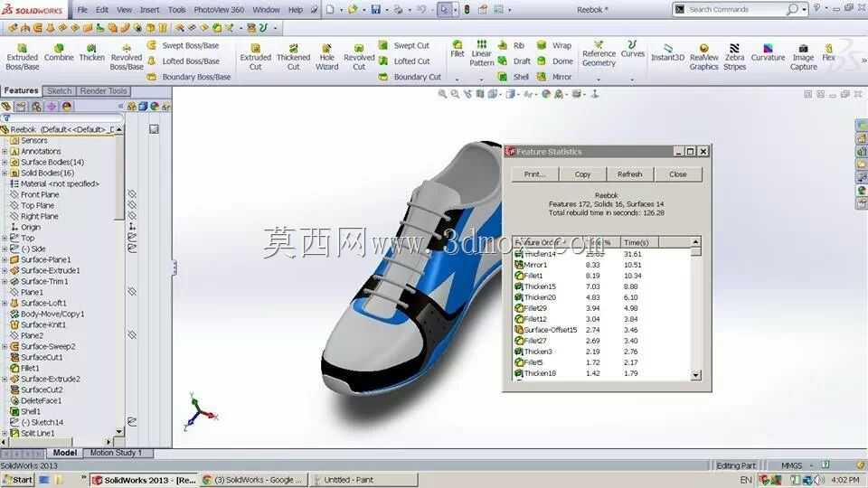
Task: Select the Extruded Boss/Base tool
Action: tap(22, 57)
